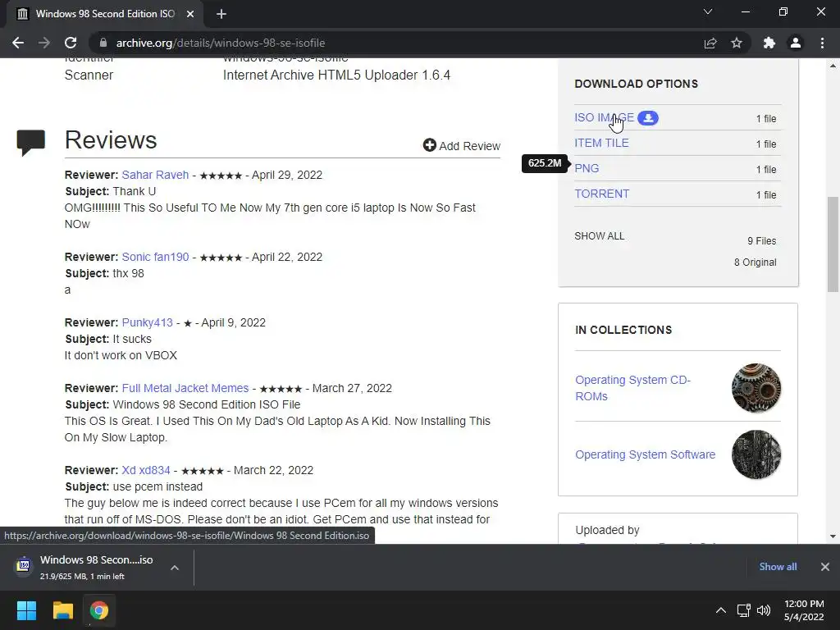This screenshot has width=840, height=630.
Task: Show hidden system tray icons
Action: (x=721, y=610)
